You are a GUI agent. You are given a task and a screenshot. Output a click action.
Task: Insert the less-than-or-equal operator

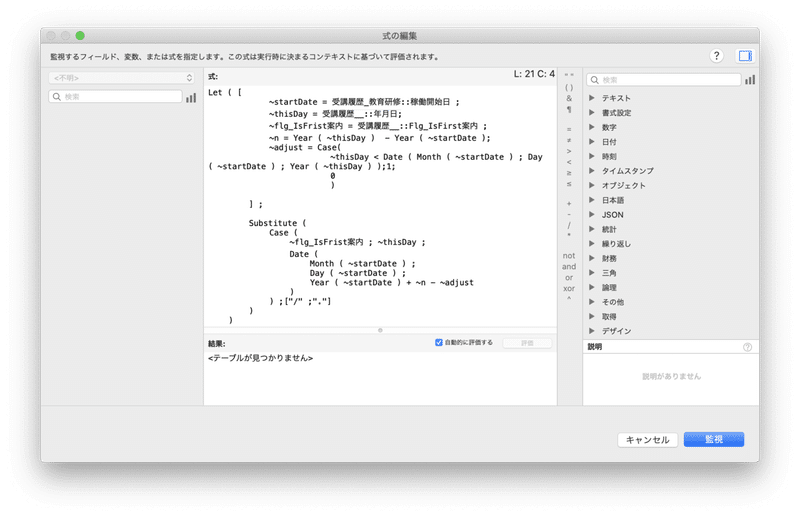click(569, 184)
